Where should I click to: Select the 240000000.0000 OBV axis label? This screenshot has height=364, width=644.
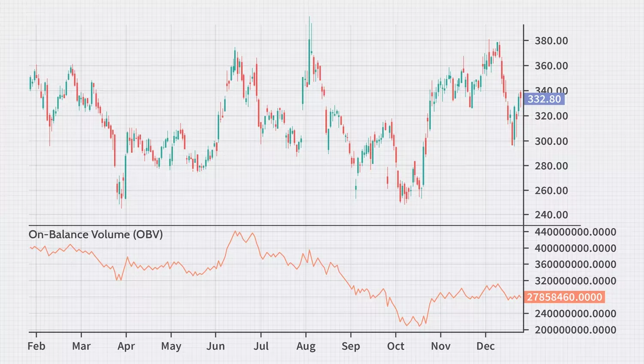(x=575, y=314)
